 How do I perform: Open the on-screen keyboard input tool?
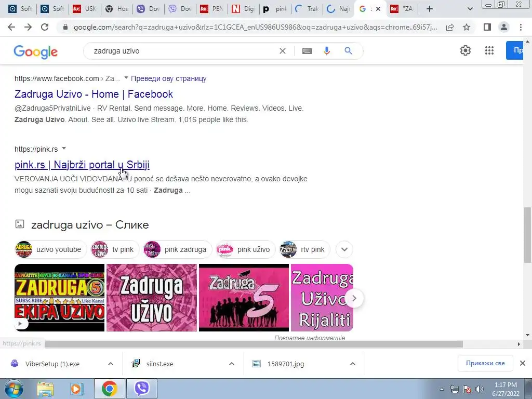point(307,51)
